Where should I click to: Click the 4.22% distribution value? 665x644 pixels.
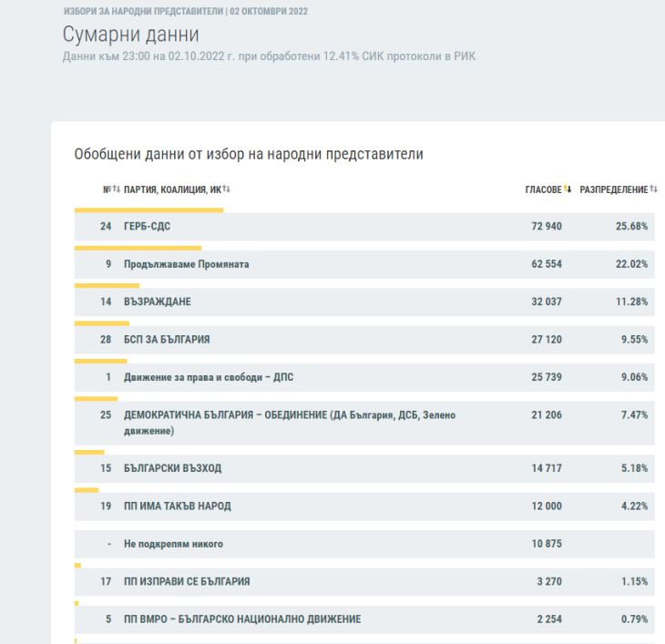634,506
